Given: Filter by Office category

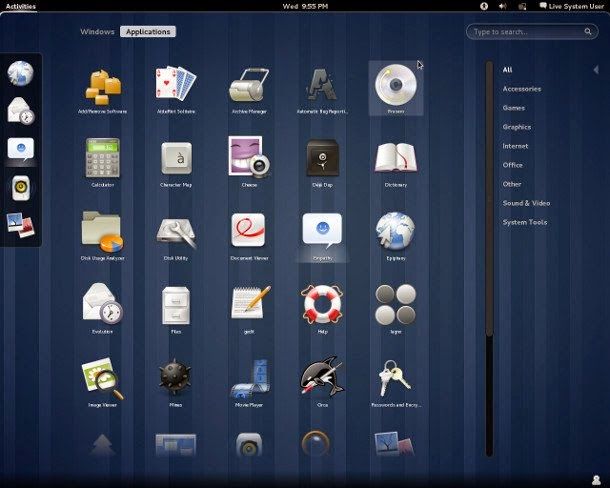Looking at the screenshot, I should (x=512, y=165).
